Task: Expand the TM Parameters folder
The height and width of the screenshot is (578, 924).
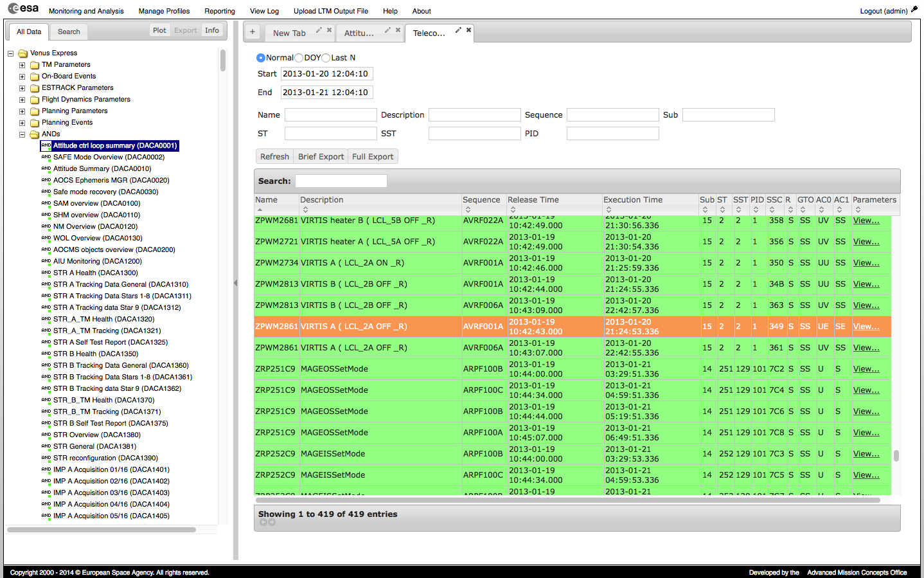Action: click(x=22, y=65)
